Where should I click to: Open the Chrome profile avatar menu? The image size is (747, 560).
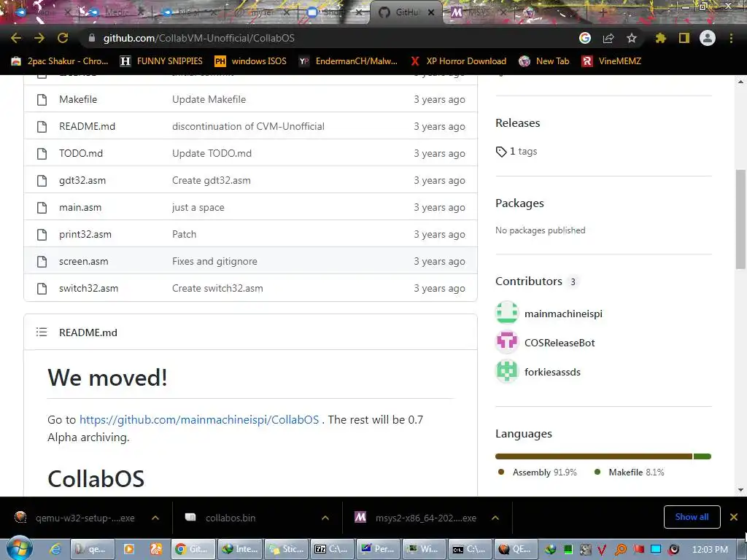[x=708, y=38]
